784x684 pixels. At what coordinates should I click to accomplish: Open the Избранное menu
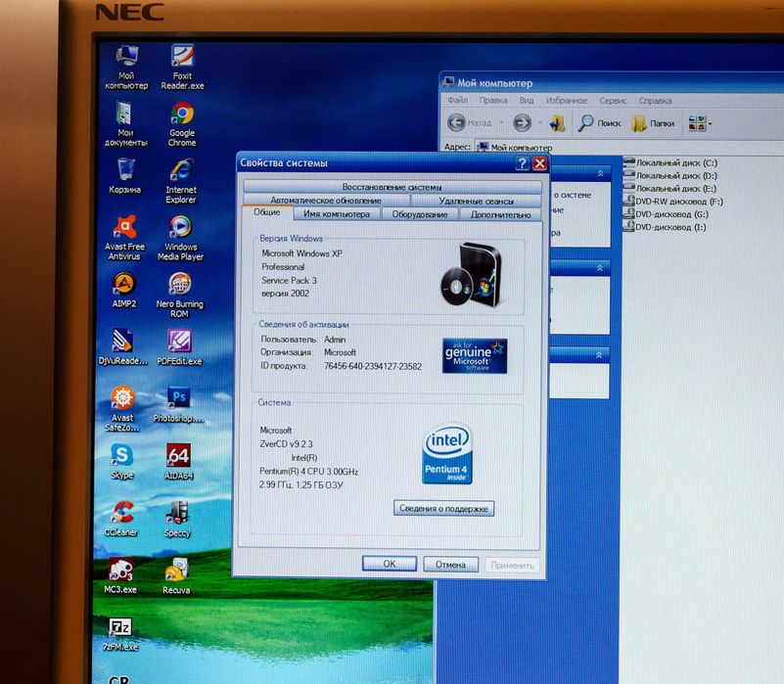pos(567,101)
